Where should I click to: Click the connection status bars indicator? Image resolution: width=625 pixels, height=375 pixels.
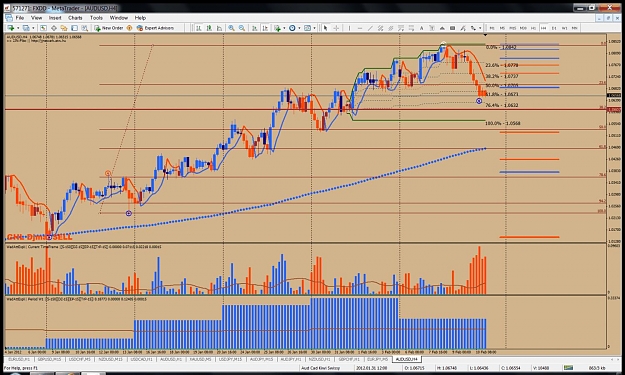[568, 367]
